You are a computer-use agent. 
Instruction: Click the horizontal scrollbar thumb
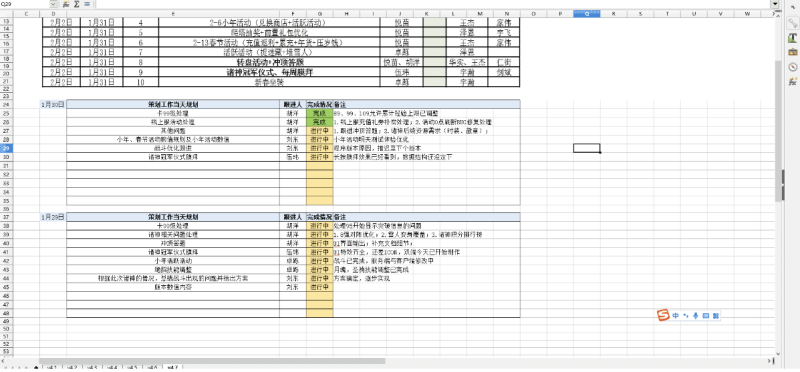pyautogui.click(x=212, y=361)
